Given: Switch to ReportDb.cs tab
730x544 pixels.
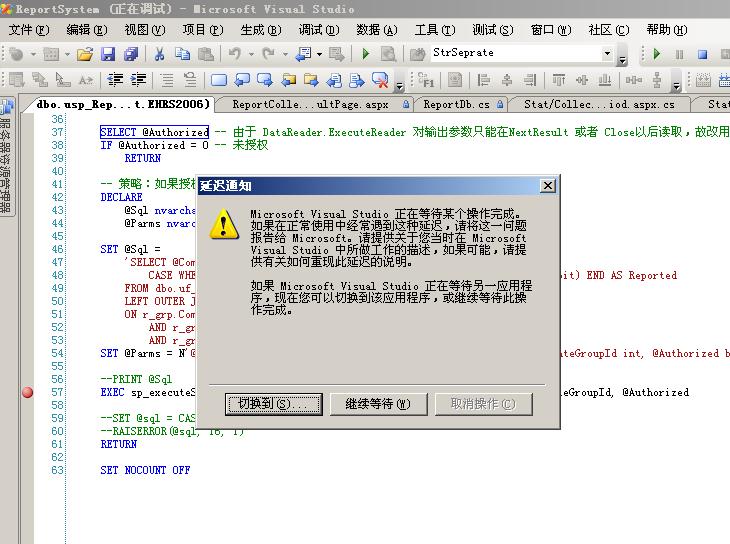Looking at the screenshot, I should (461, 104).
